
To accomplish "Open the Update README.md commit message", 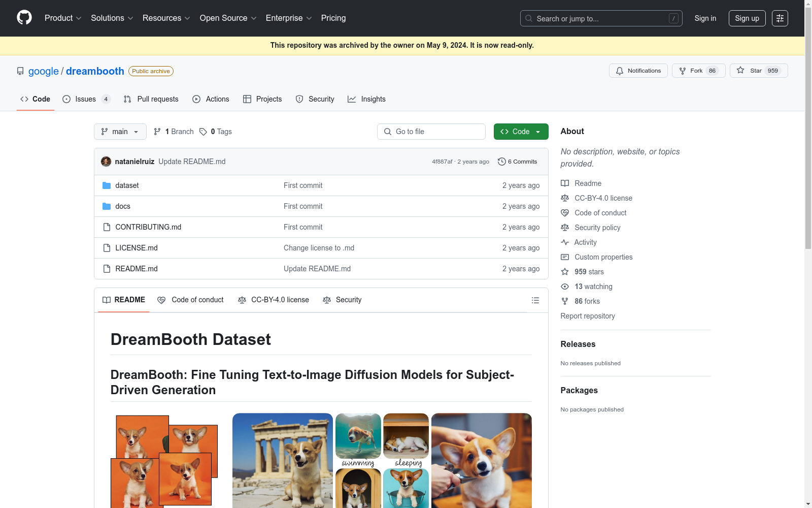I will click(x=192, y=162).
